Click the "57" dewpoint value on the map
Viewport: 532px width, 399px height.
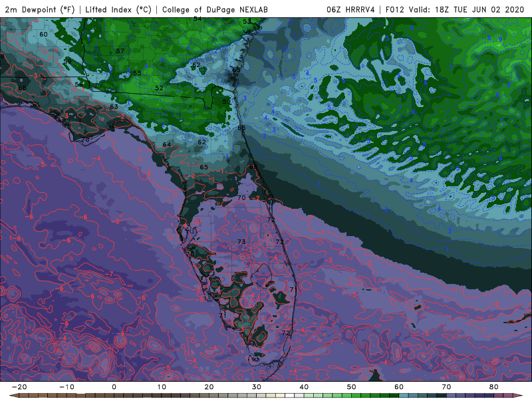click(x=120, y=51)
